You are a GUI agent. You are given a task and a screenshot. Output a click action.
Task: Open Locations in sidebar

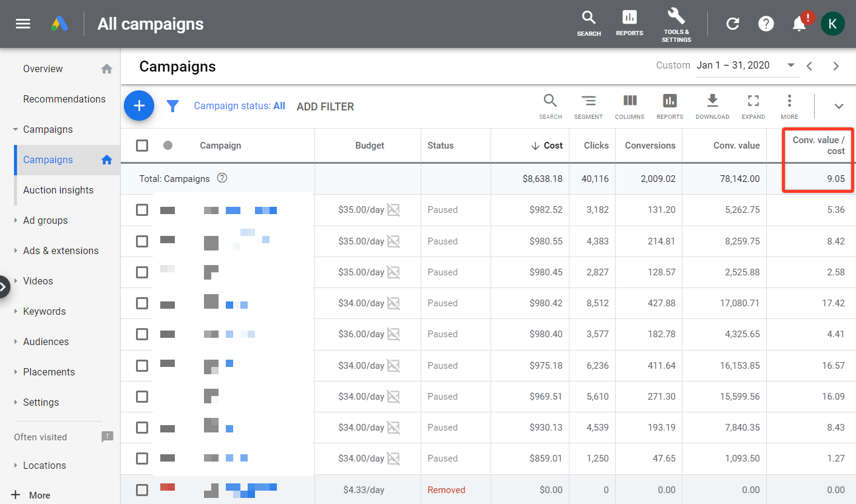pos(44,465)
